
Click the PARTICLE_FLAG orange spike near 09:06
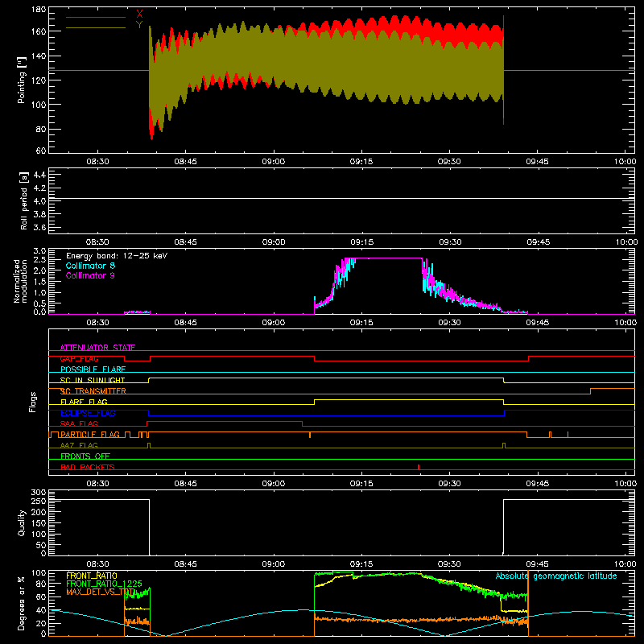point(310,435)
